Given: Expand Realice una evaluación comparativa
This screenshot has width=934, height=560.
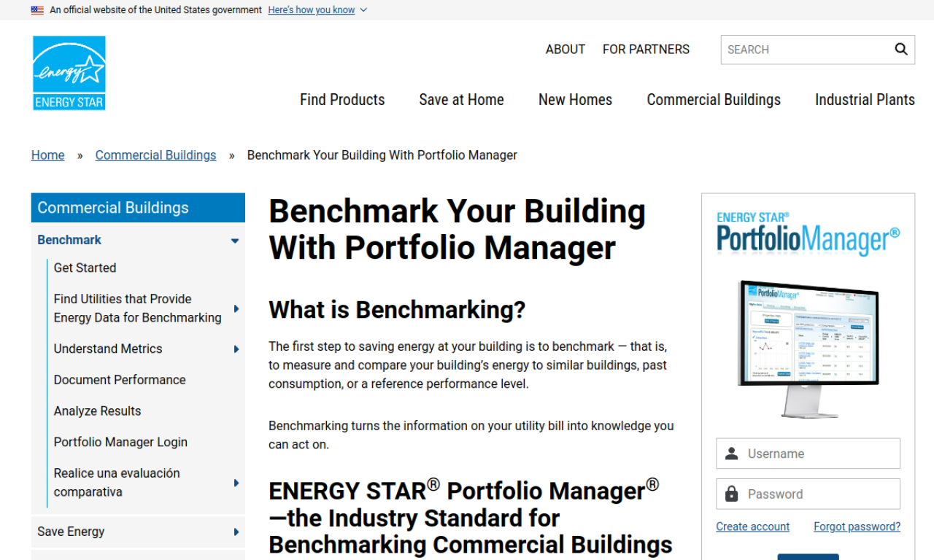Looking at the screenshot, I should click(x=236, y=482).
